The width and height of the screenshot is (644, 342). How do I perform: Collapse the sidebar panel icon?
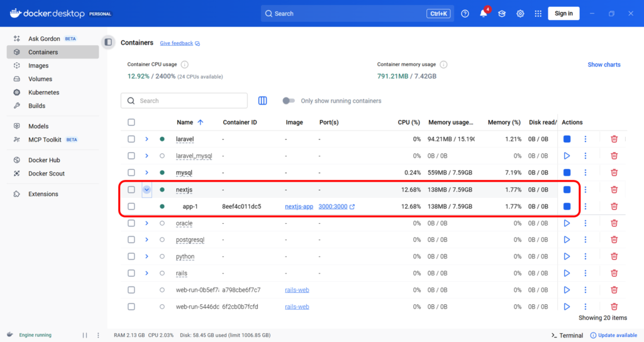pos(108,42)
